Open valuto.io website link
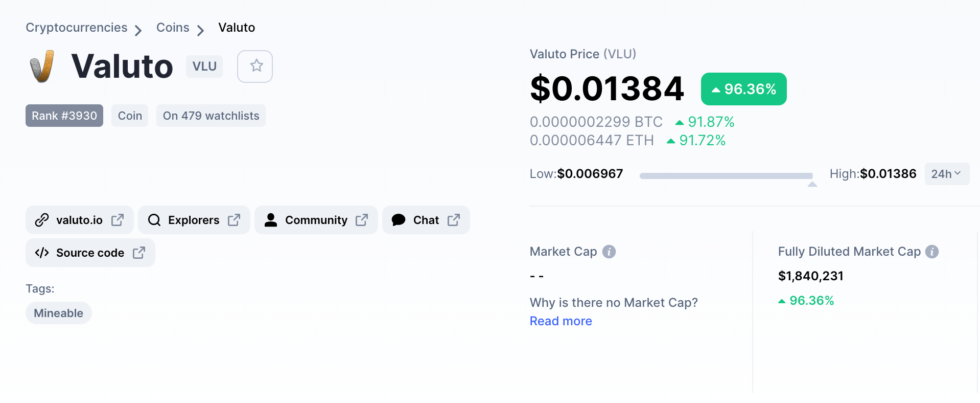Screen dimensions: 980x403 [80, 220]
